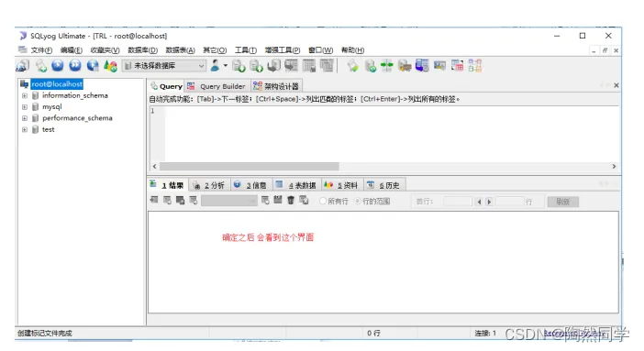
Task: Click the 0 行 status bar text
Action: click(x=373, y=333)
